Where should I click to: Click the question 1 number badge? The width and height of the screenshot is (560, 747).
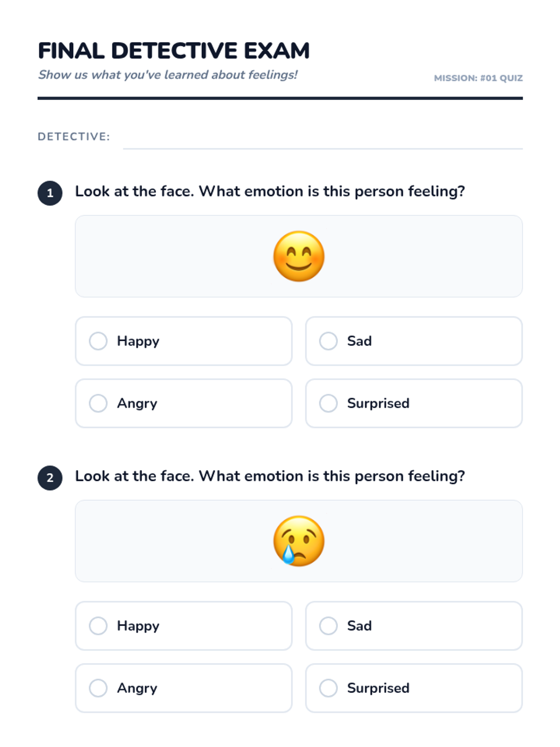click(x=50, y=193)
